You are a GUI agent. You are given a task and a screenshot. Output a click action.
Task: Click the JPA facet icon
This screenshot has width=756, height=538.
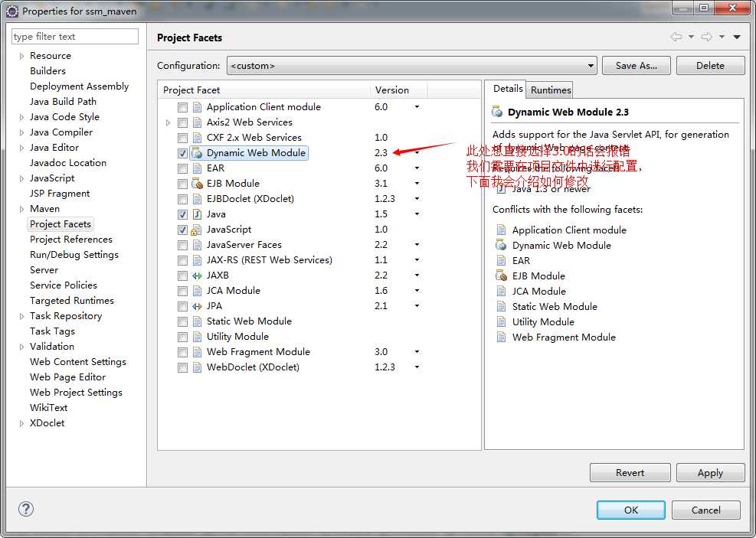coord(197,306)
